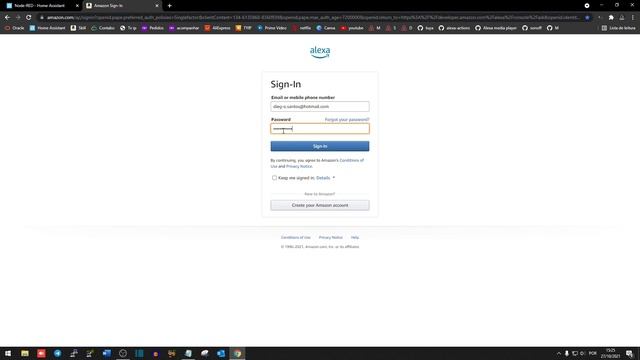Click the microphone icon in system tray

click(567, 353)
